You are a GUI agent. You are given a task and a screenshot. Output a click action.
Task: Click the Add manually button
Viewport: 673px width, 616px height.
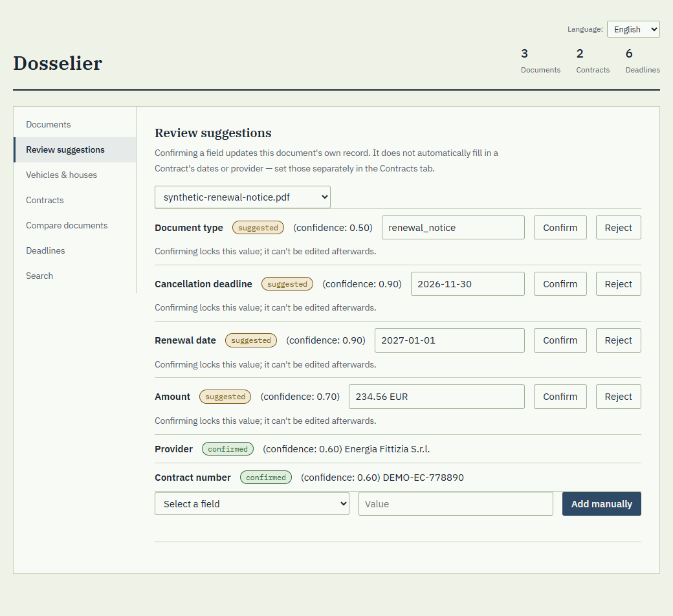tap(601, 503)
